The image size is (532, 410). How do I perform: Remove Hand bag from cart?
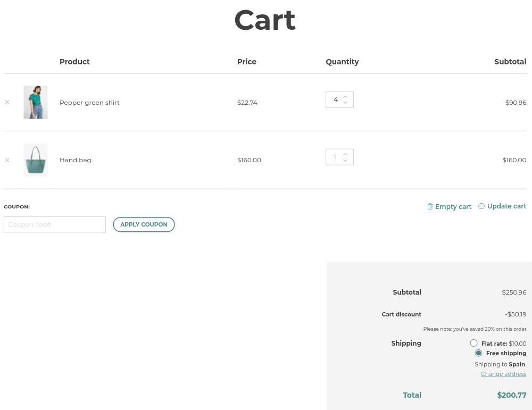(7, 160)
